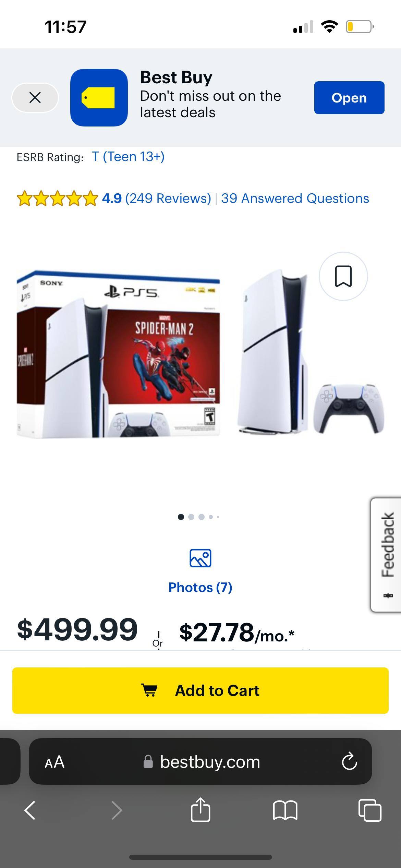Open the Feedback side tab

pos(386,555)
